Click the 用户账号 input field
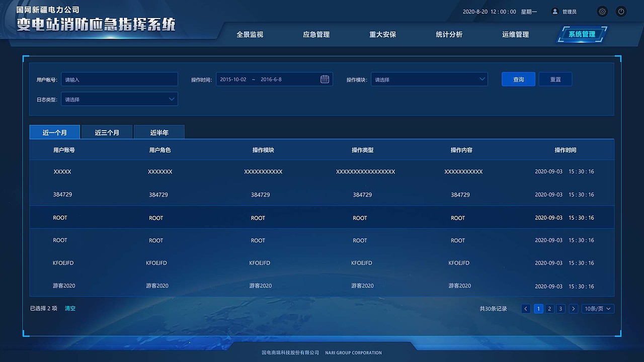The width and height of the screenshot is (644, 362). coord(119,79)
